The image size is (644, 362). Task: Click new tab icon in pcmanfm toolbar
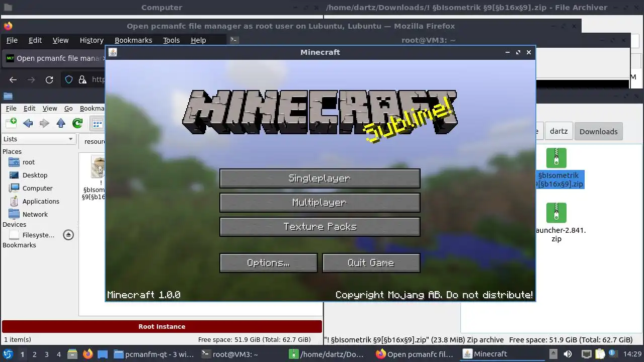coord(11,123)
